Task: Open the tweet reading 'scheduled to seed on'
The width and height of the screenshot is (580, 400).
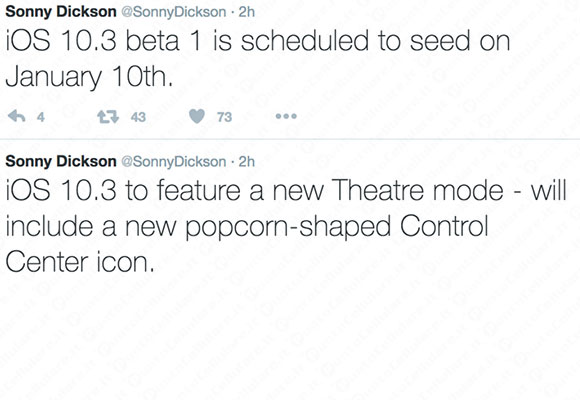Action: (x=258, y=58)
